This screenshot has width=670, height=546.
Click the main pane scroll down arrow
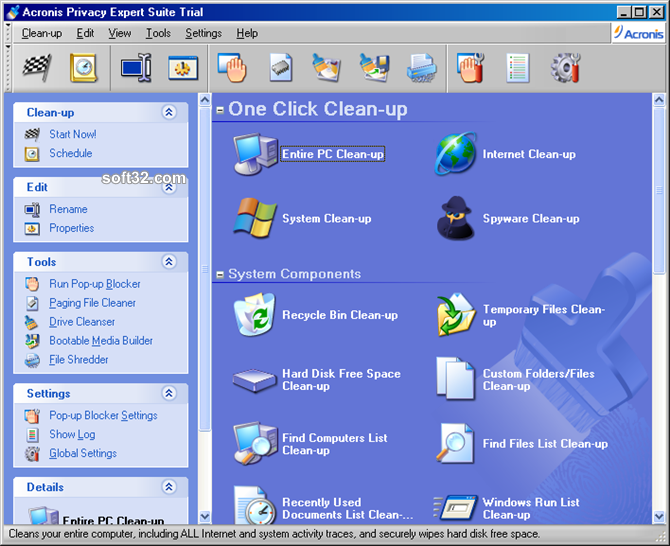[659, 517]
